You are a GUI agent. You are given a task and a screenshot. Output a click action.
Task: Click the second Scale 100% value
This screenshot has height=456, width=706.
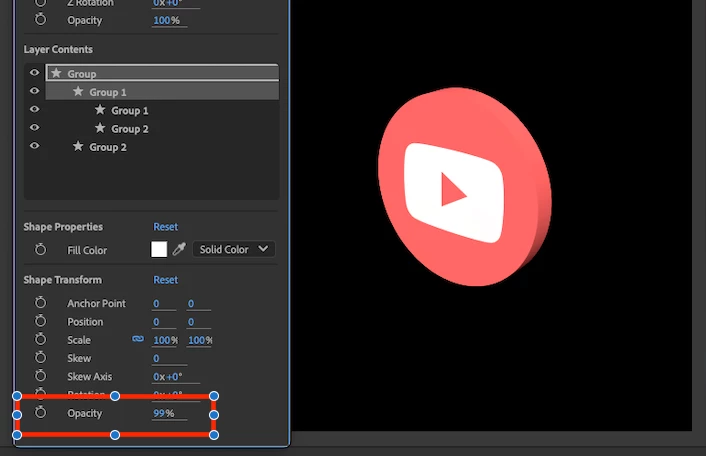(x=200, y=340)
